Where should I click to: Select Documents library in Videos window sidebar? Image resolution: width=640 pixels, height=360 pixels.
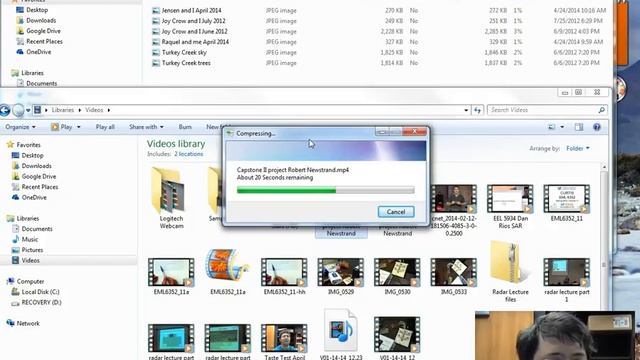[37, 229]
